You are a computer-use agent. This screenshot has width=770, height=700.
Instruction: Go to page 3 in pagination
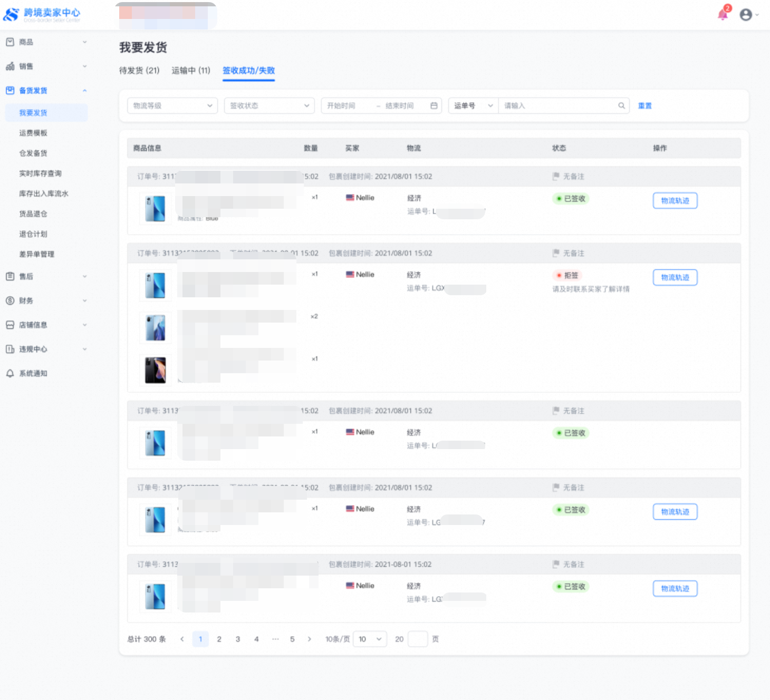click(238, 639)
